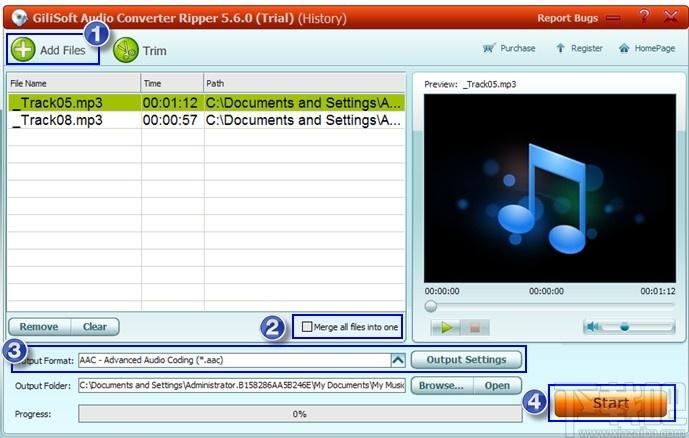Enable Merge all files into one
The width and height of the screenshot is (689, 438).
307,327
